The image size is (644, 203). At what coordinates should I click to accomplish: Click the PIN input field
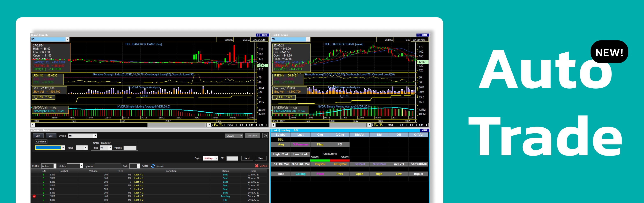coord(232,158)
